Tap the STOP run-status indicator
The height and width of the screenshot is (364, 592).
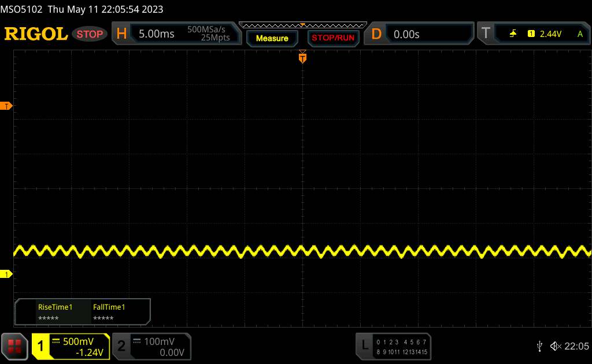point(90,34)
